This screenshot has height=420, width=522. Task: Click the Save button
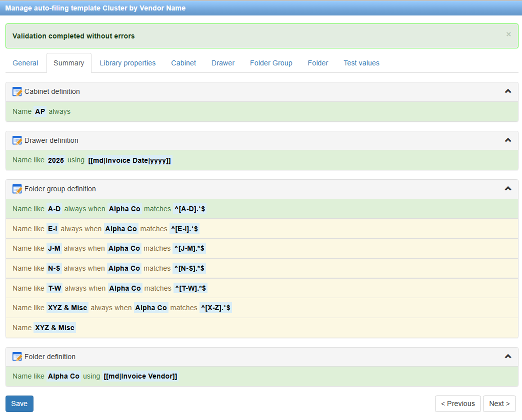[19, 404]
